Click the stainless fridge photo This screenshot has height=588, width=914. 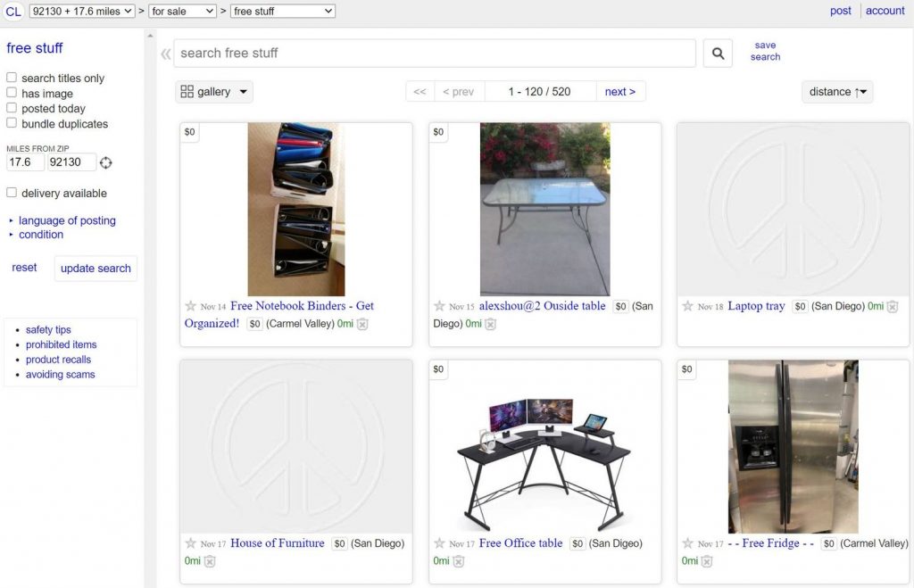coord(793,446)
